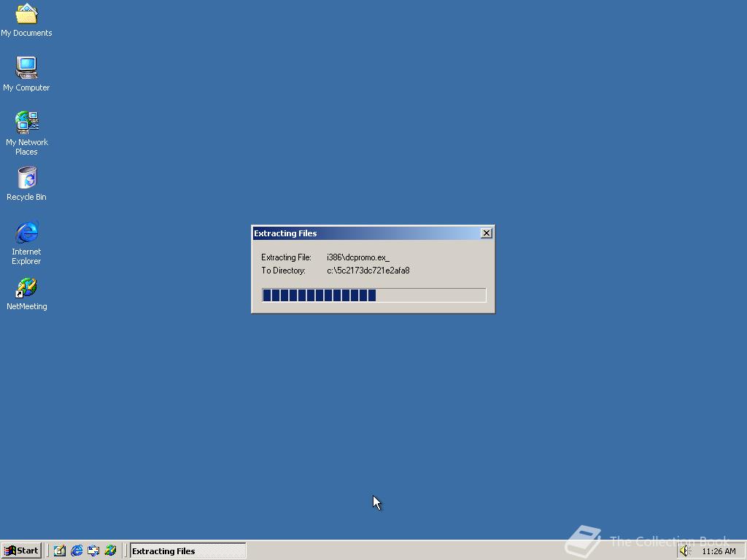Open My Network Places icon
This screenshot has height=560, width=747.
pos(26,133)
